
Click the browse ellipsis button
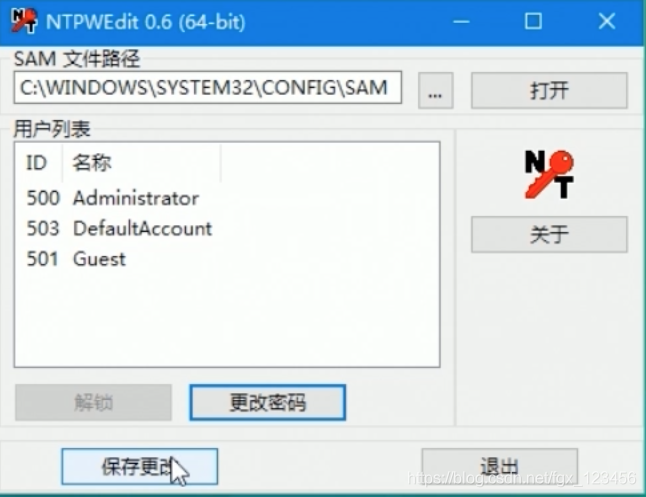pos(435,91)
